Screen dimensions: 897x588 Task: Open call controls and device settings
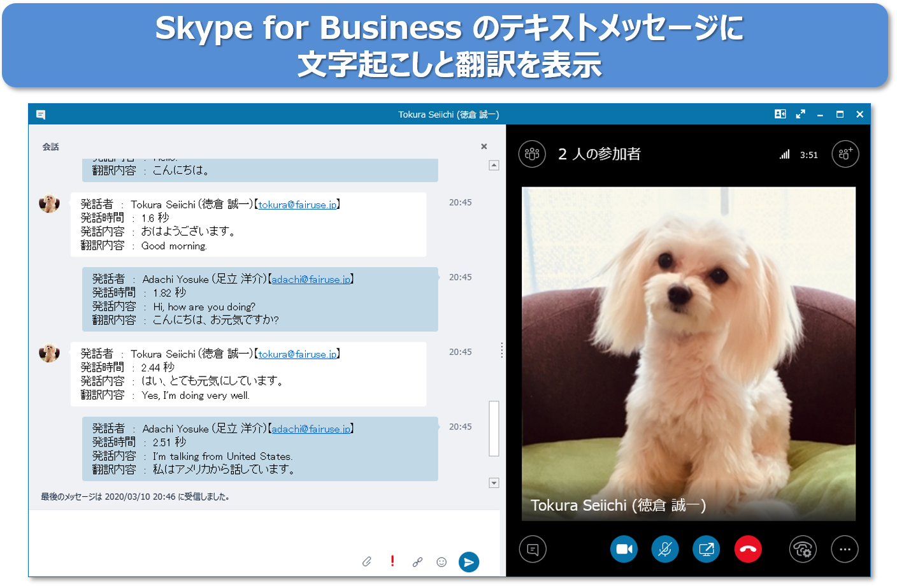tap(803, 549)
